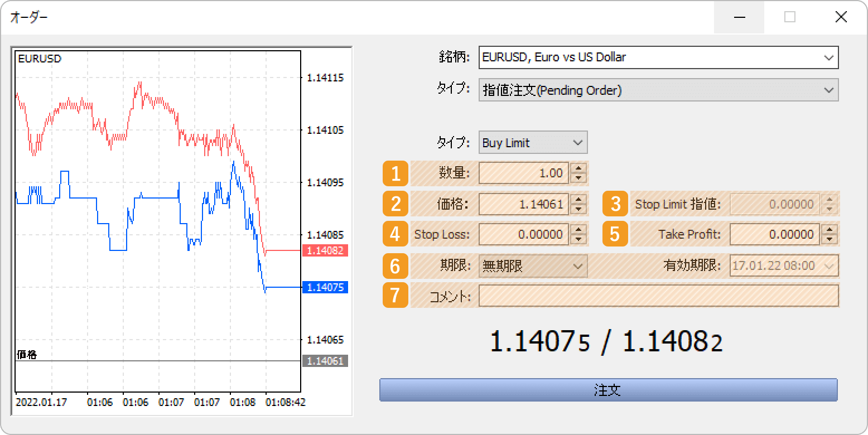Open the 指値注文 (Pending Order) type dropdown
This screenshot has width=868, height=435.
pos(658,90)
